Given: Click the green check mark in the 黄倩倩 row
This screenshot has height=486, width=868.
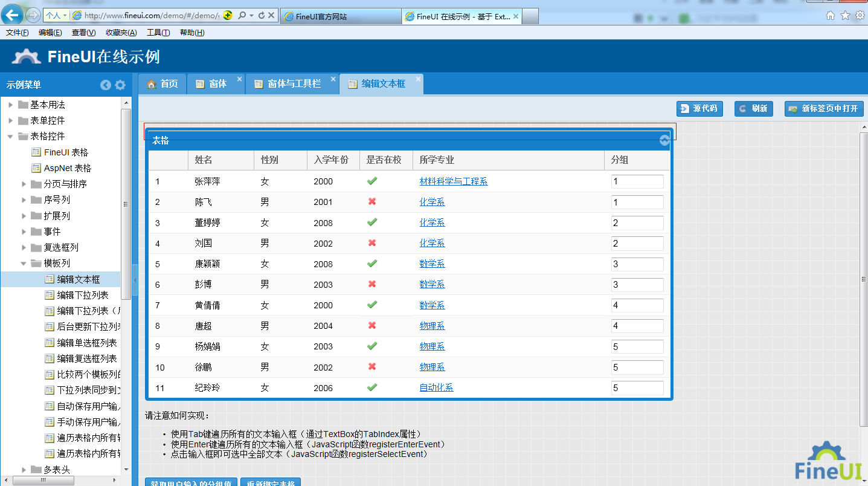Looking at the screenshot, I should (372, 305).
